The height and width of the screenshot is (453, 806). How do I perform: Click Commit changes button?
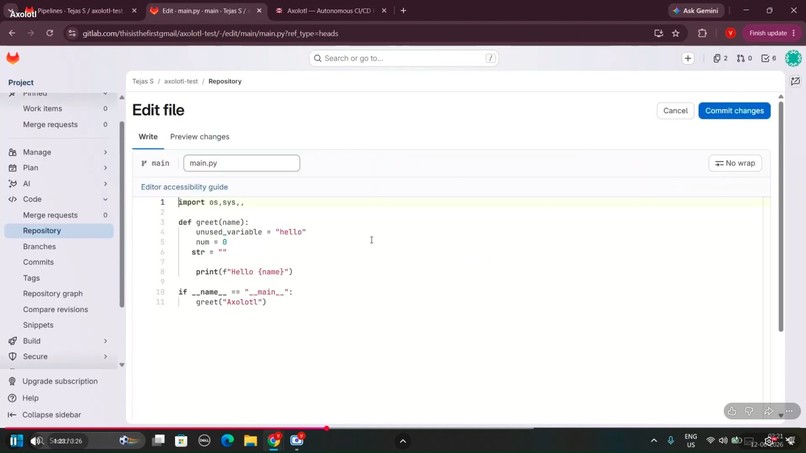pos(734,111)
